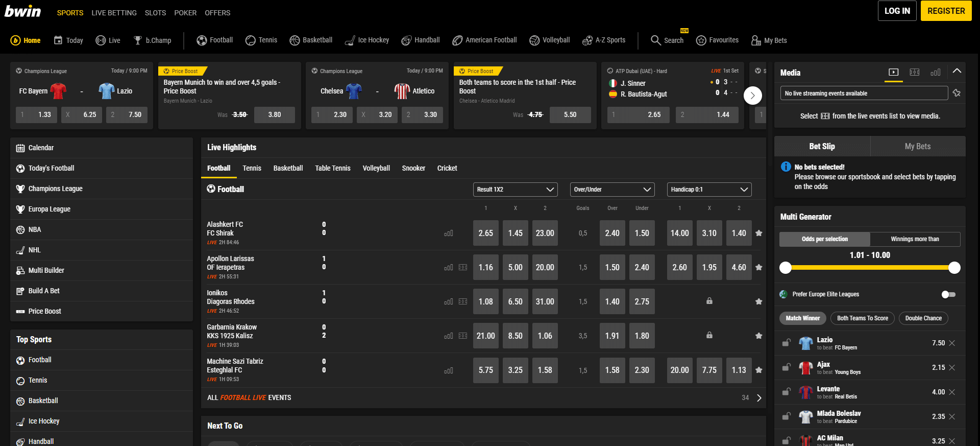Select Double Chance filter chip
The image size is (980, 446).
(x=923, y=318)
